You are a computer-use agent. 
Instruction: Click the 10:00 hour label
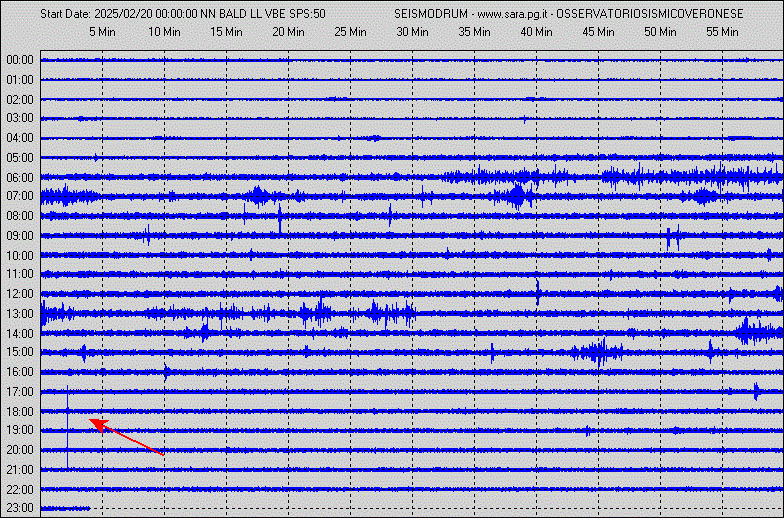[20, 256]
